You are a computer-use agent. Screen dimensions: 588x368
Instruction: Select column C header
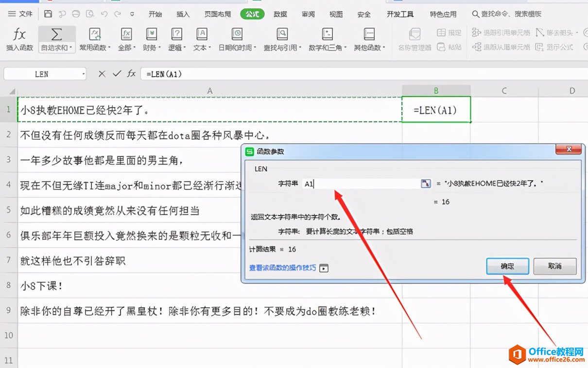(x=504, y=90)
